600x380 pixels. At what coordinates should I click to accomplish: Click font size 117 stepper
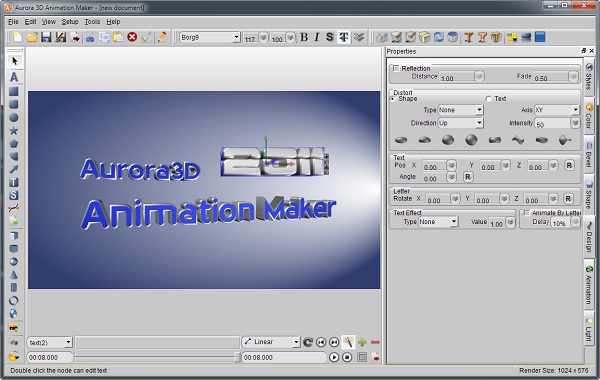pos(263,38)
